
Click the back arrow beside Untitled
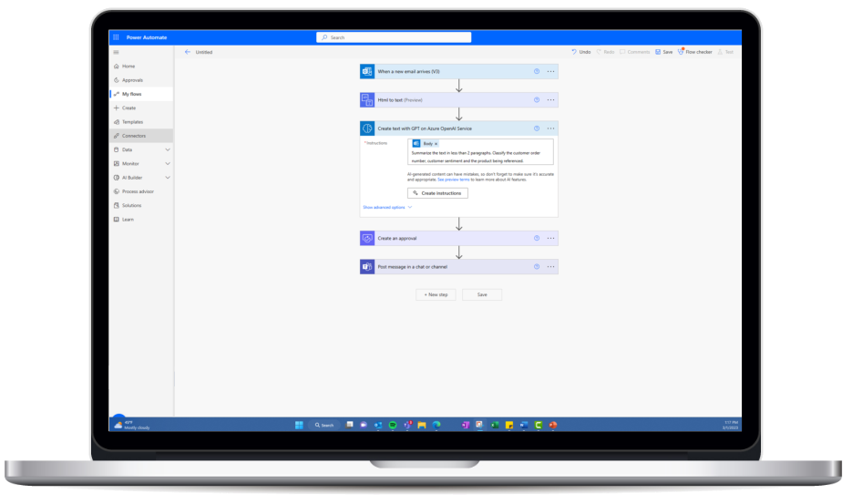pos(188,52)
